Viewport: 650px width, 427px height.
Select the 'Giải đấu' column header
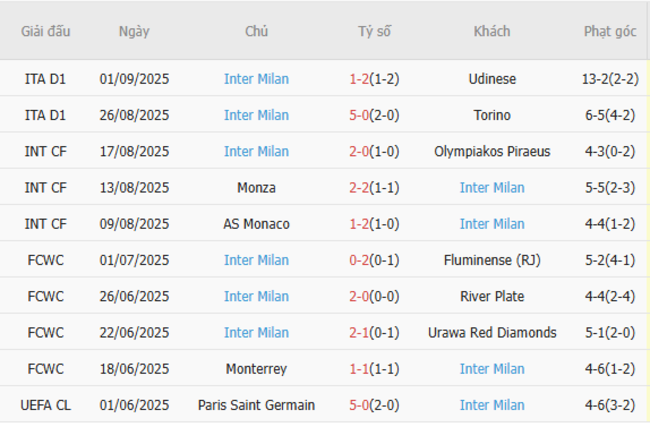point(46,31)
